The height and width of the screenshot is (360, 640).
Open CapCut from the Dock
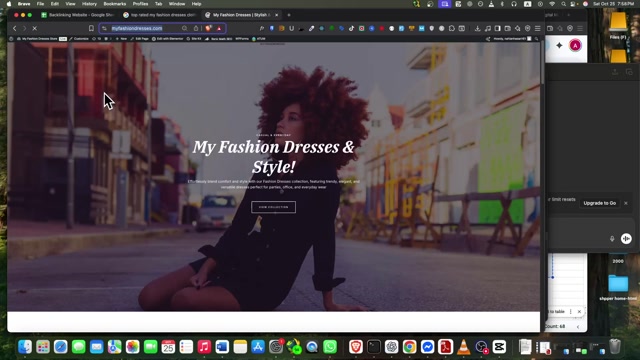pyautogui.click(x=499, y=347)
